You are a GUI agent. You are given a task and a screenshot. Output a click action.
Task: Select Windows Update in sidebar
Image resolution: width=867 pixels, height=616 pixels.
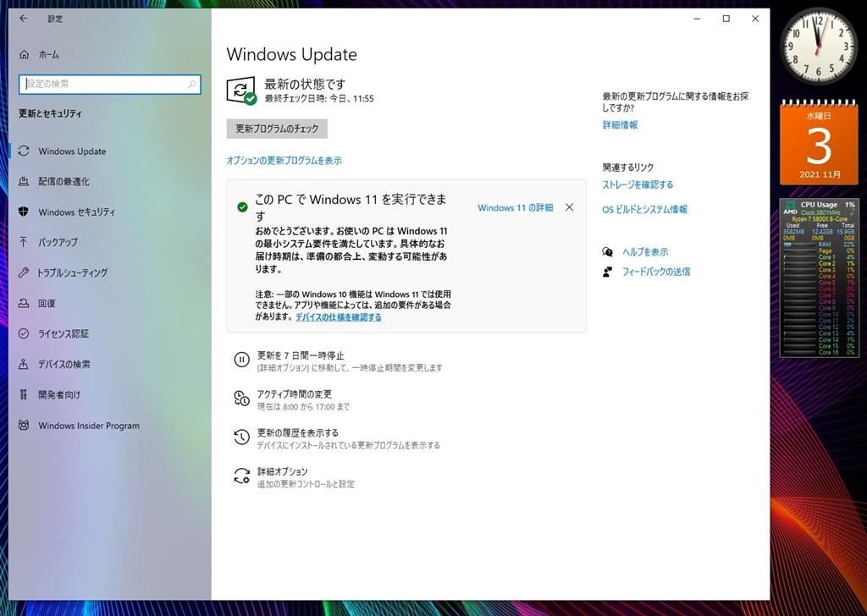72,151
